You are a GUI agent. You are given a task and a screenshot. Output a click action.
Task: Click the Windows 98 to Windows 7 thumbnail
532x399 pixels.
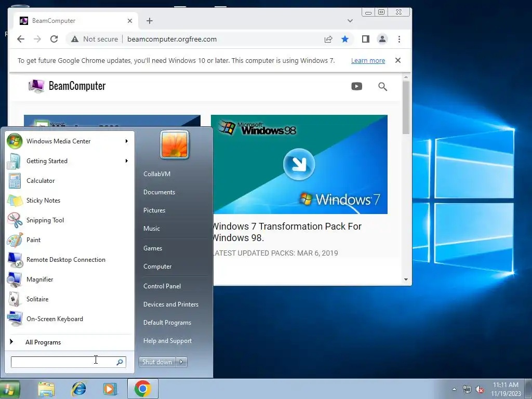coord(299,164)
